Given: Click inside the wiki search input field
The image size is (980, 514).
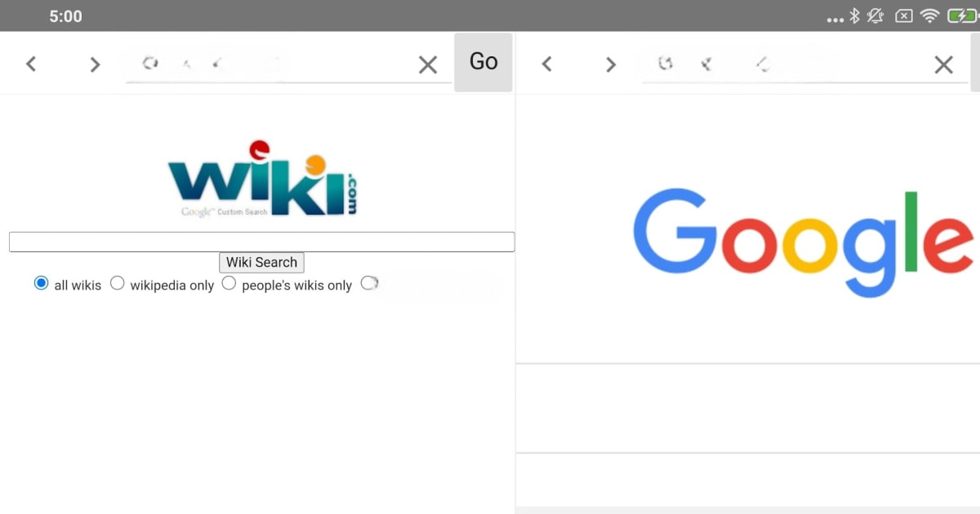Looking at the screenshot, I should tap(261, 241).
